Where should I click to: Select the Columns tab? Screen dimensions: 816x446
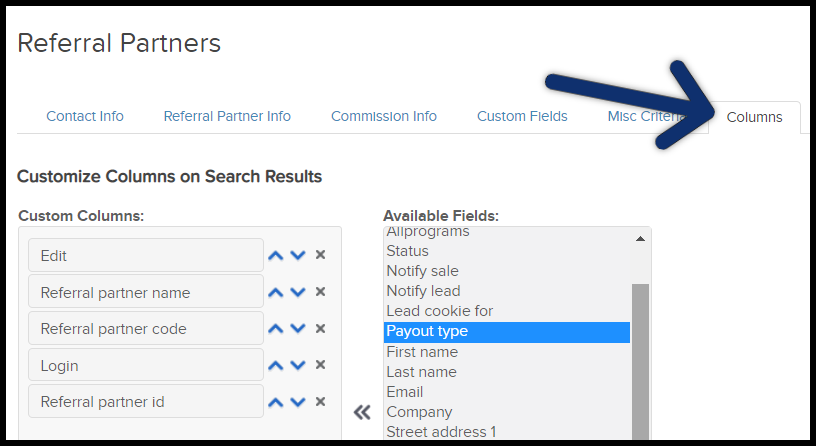coord(754,117)
